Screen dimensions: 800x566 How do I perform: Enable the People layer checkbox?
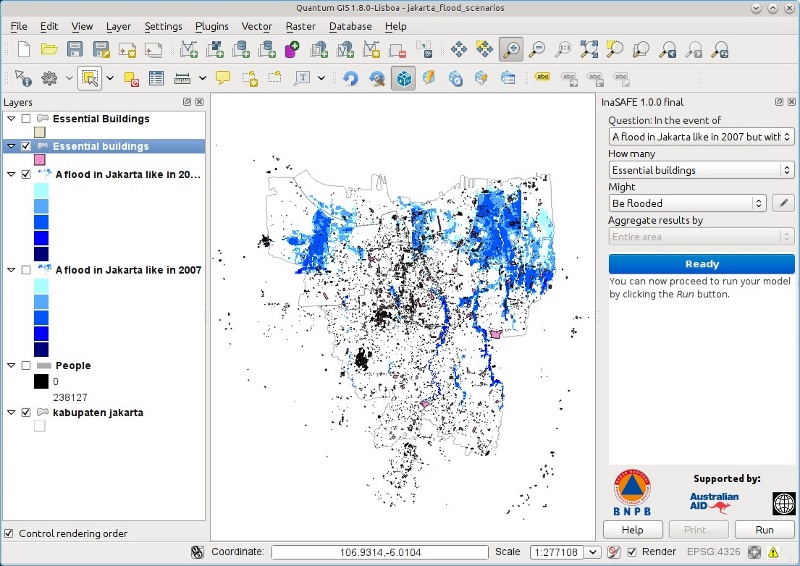coord(26,365)
